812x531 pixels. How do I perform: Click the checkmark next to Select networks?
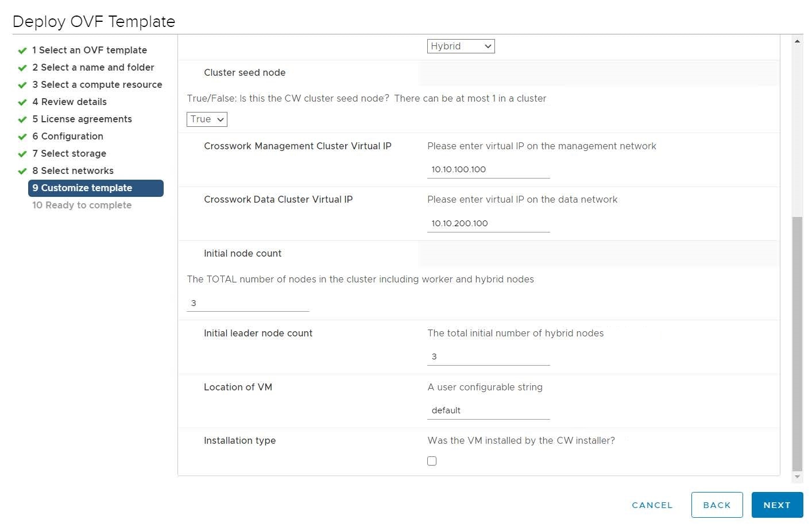[22, 171]
